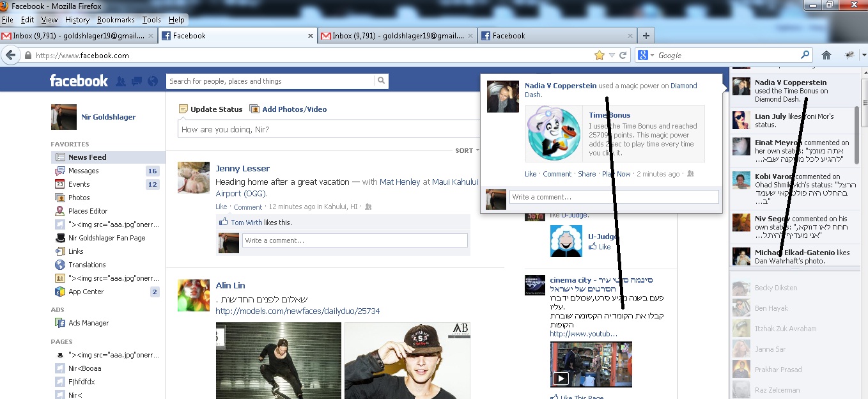
Task: Open Places Editor in sidebar
Action: pyautogui.click(x=88, y=211)
